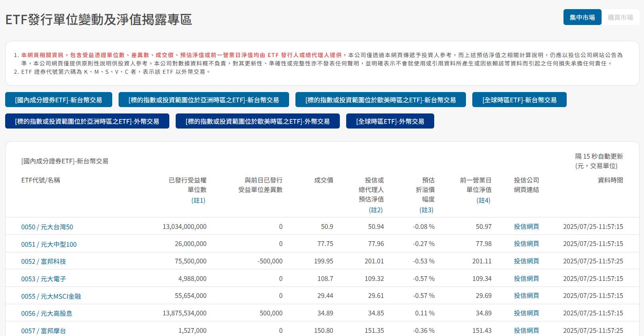Viewport: 644px width, 336px height.
Task: Open the 0056 / 元大高股息 ETF link
Action: (x=47, y=313)
